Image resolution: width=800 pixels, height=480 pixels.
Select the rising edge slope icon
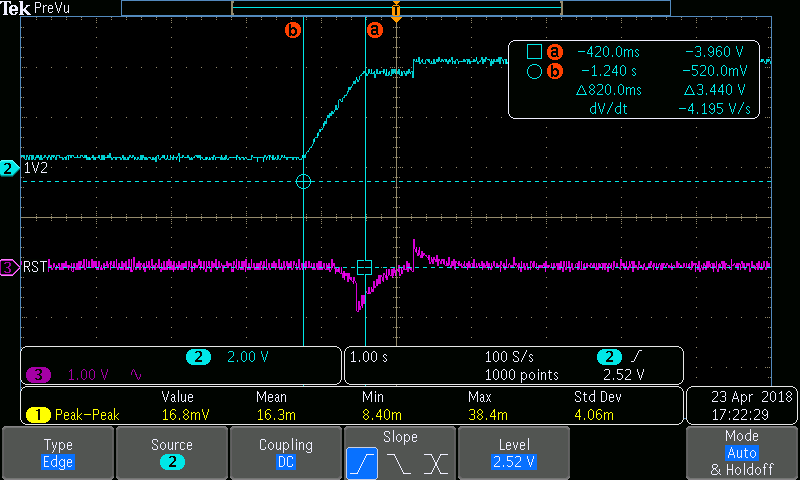(362, 463)
